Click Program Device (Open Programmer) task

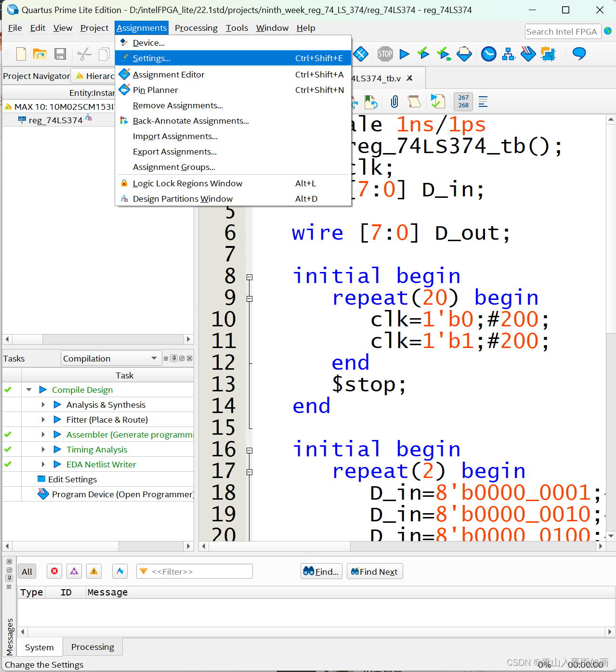tap(123, 494)
